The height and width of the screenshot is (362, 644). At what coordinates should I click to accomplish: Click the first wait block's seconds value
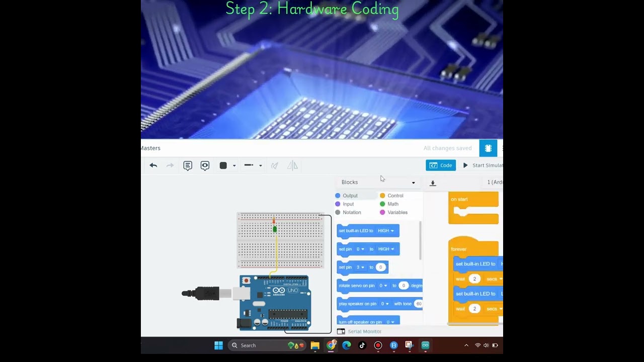(x=474, y=279)
